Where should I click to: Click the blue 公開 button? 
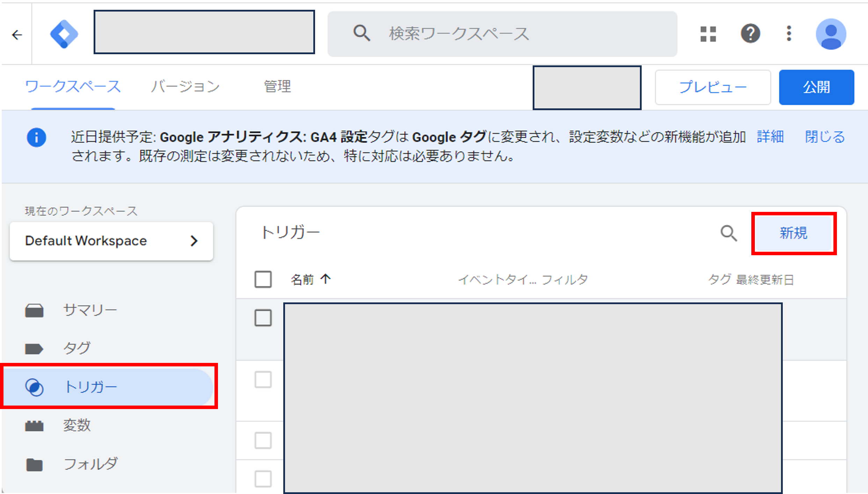816,87
